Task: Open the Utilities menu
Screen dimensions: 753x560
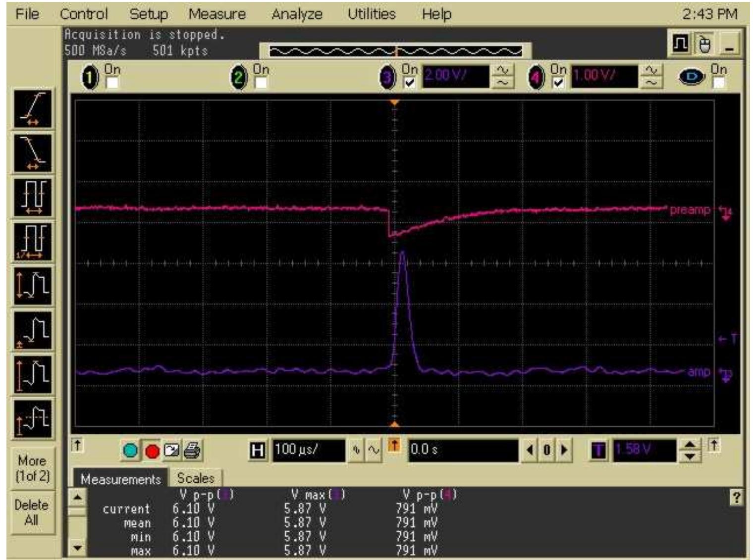Action: tap(372, 14)
